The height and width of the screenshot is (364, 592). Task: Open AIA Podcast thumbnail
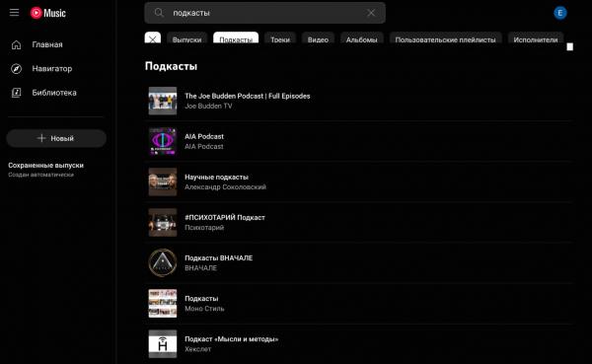click(163, 141)
